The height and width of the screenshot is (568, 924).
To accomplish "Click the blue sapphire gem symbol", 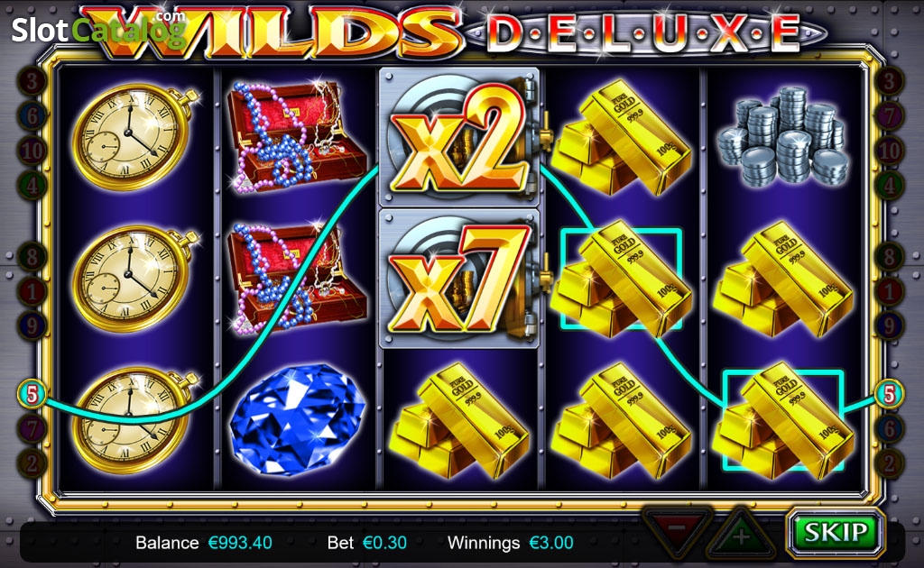I will [x=297, y=419].
